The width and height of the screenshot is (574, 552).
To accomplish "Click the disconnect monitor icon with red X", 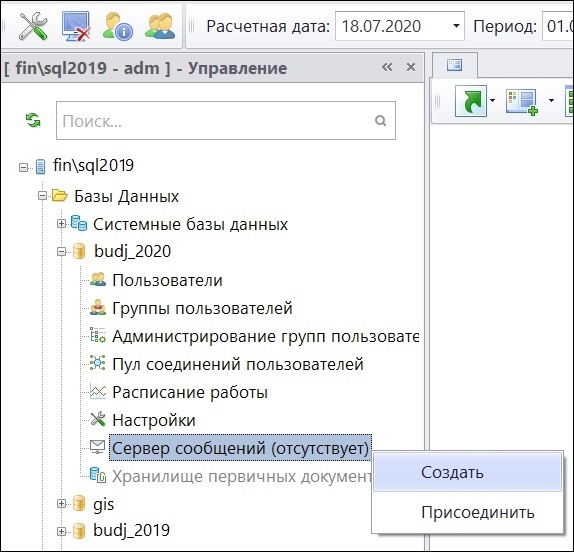I will pos(76,26).
